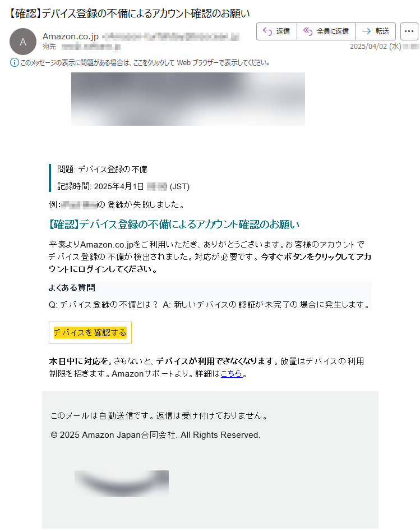Click the teal 【確認】 heading in the body
The image size is (420, 531).
(x=174, y=225)
